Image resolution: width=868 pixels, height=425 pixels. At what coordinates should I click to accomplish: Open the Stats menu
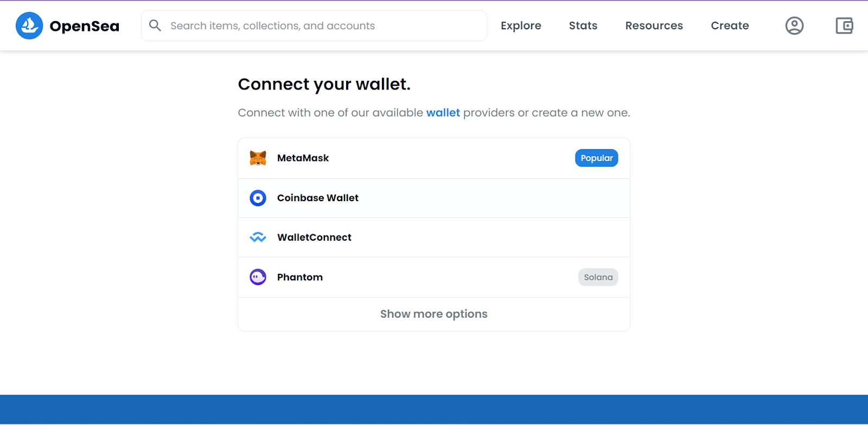[x=583, y=25]
